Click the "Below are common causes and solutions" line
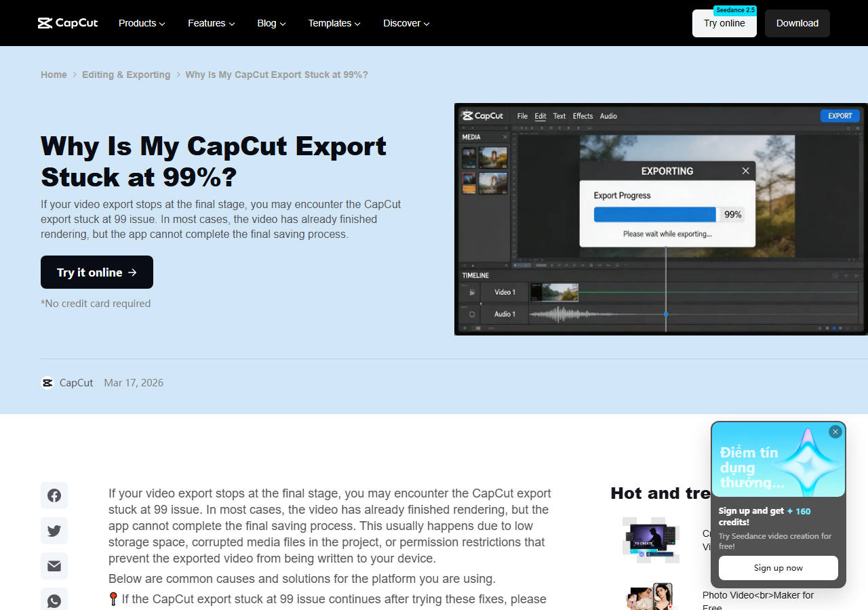This screenshot has width=868, height=610. tap(302, 579)
